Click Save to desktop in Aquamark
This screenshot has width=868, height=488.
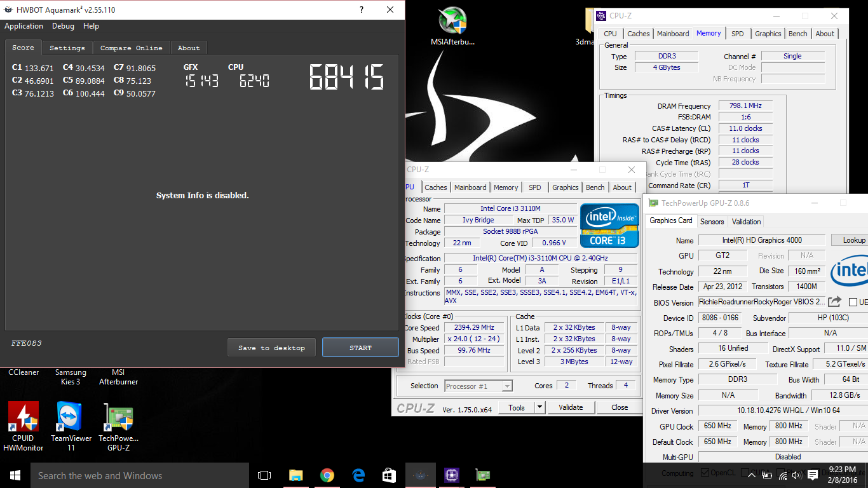coord(271,348)
